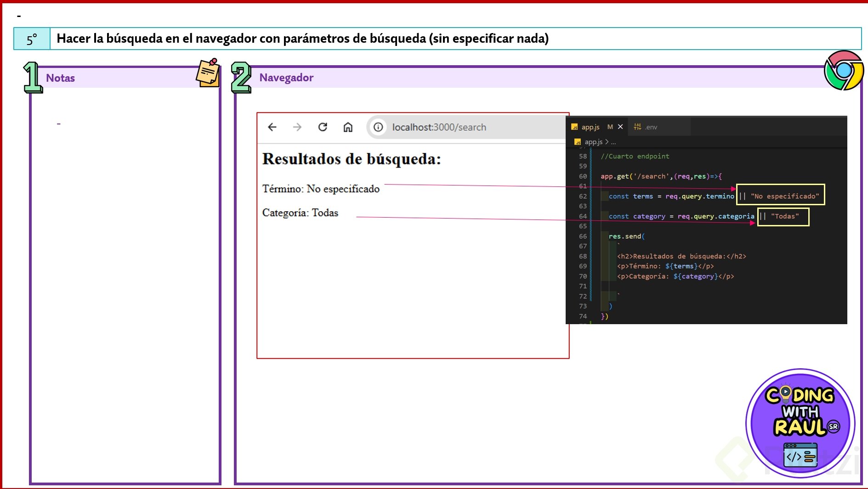
Task: Click the 'Navegador' panel title
Action: pos(286,78)
